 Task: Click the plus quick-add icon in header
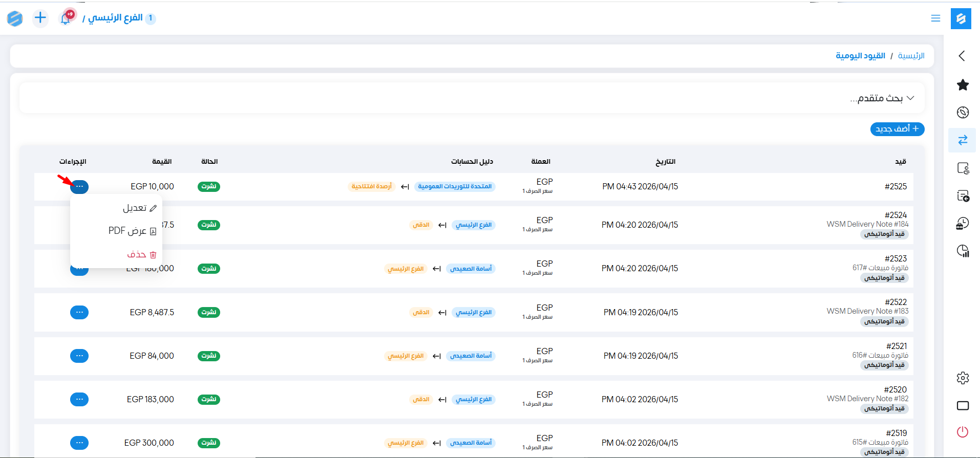point(40,18)
